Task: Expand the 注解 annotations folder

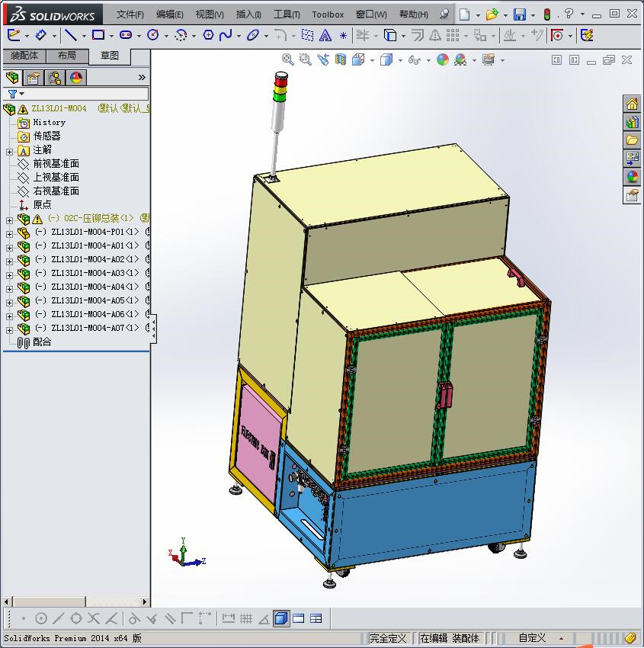Action: point(9,152)
